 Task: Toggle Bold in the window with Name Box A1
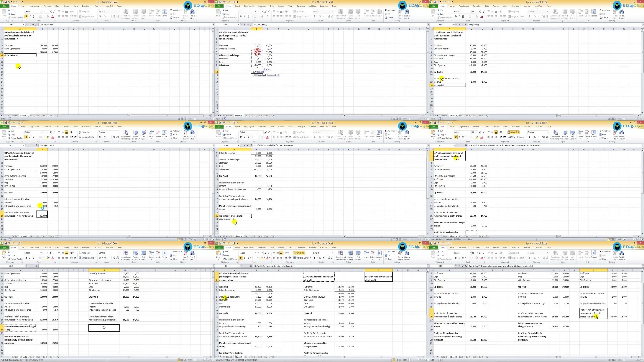click(x=455, y=137)
